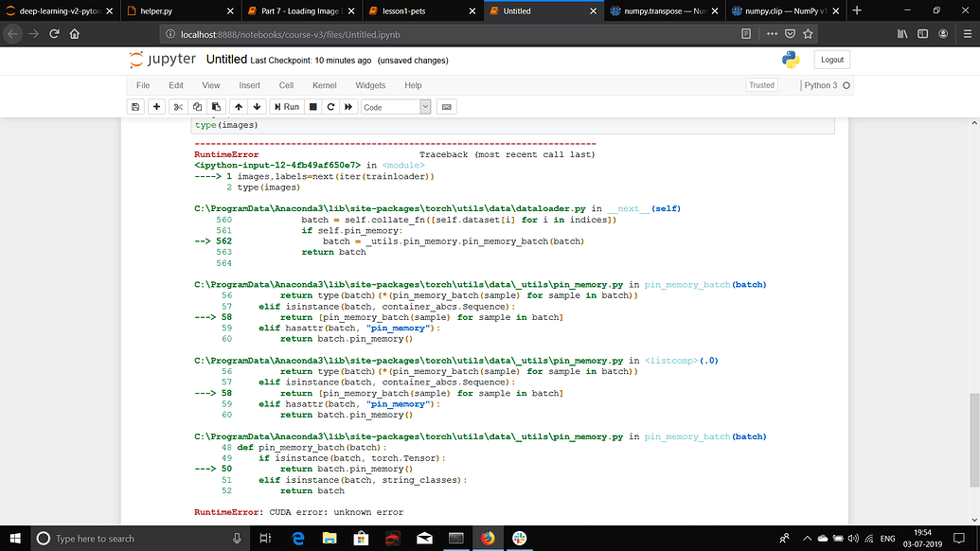Move the selected cell up

point(239,107)
